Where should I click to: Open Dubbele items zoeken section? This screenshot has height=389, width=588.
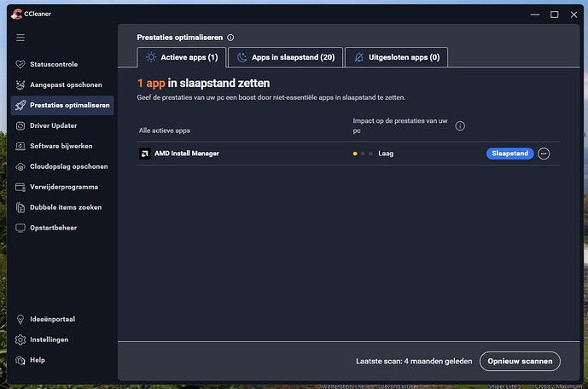[x=62, y=207]
